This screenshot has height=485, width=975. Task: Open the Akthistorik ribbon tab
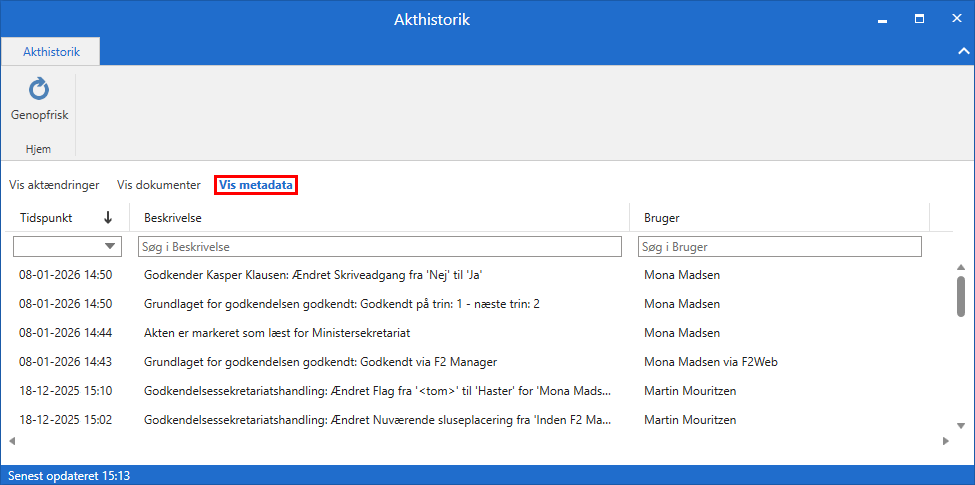[52, 52]
